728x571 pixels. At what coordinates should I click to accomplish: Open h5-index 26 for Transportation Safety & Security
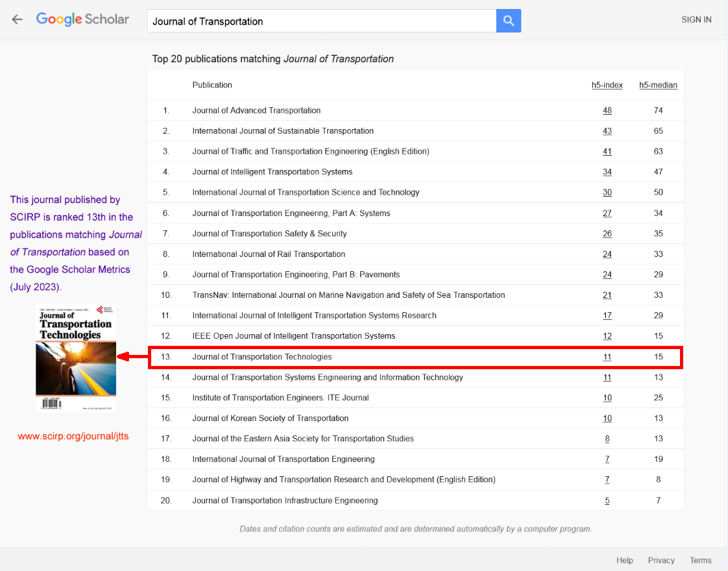(607, 234)
